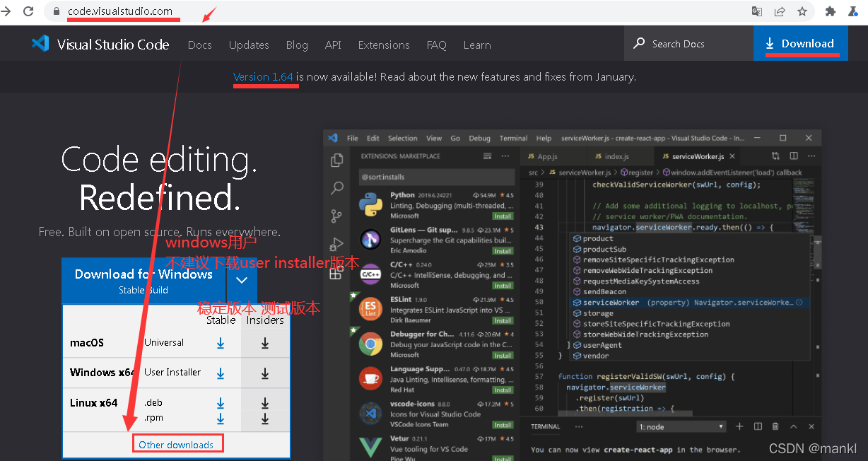The height and width of the screenshot is (461, 868).
Task: Download Windows x64 Stable installer arrow
Action: click(221, 373)
